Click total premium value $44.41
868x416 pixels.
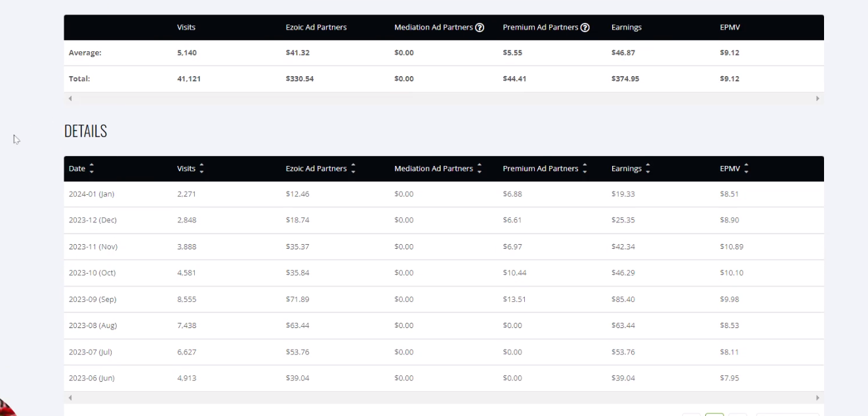[x=514, y=79]
